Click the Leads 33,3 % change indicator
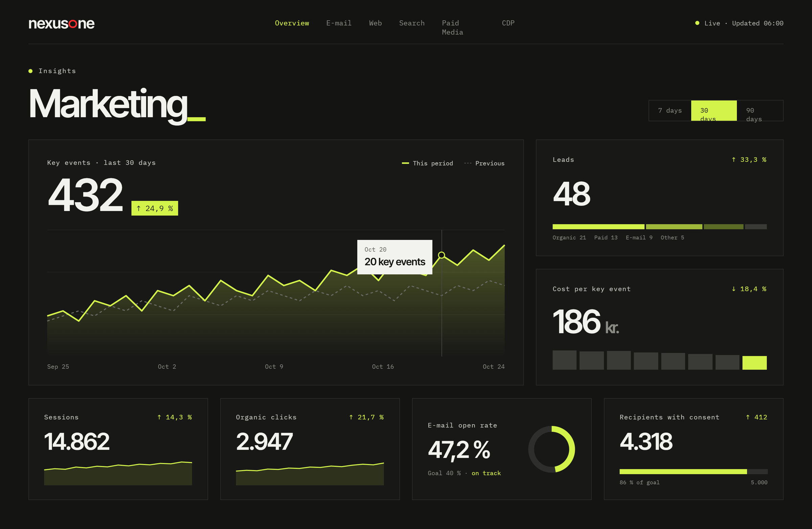812x529 pixels. 749,160
